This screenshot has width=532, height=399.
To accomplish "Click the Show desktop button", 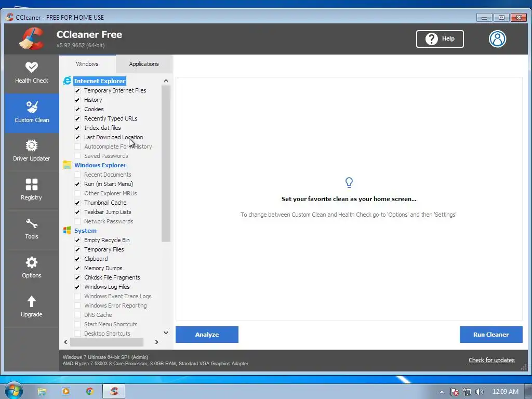I will pyautogui.click(x=528, y=392).
